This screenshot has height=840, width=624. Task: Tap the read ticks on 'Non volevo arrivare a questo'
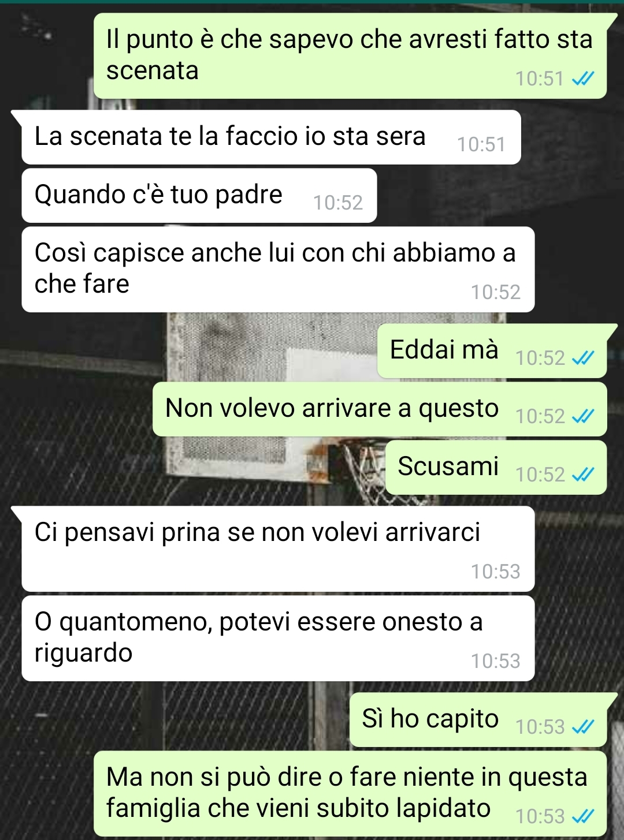pos(582,416)
